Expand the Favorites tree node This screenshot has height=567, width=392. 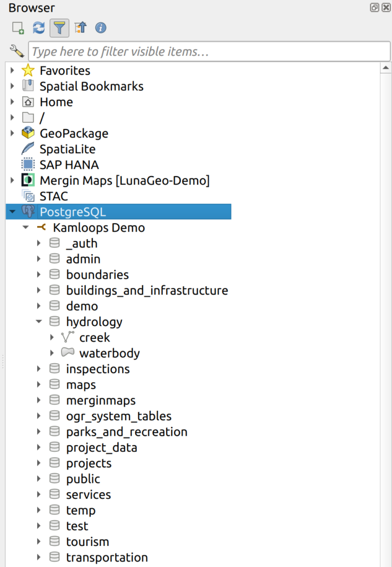[13, 71]
